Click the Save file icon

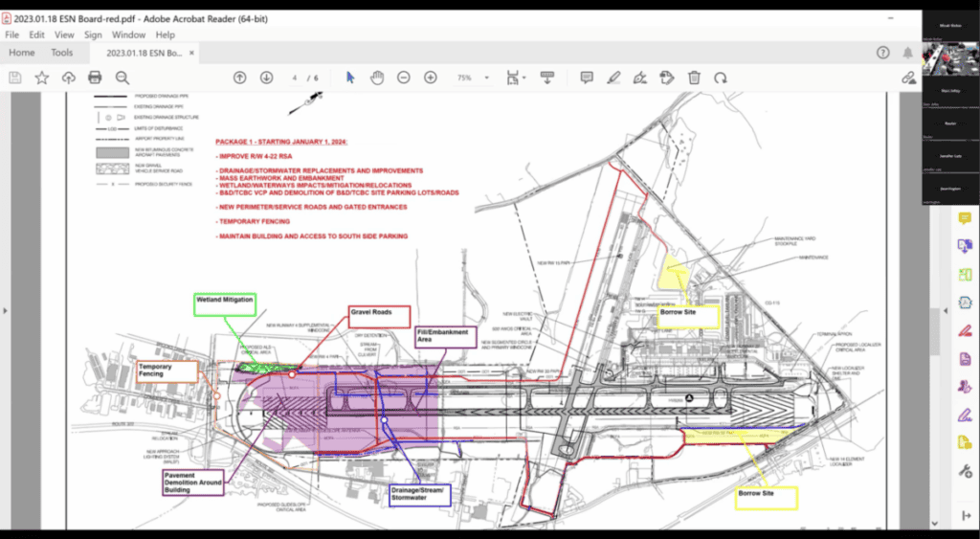(15, 78)
